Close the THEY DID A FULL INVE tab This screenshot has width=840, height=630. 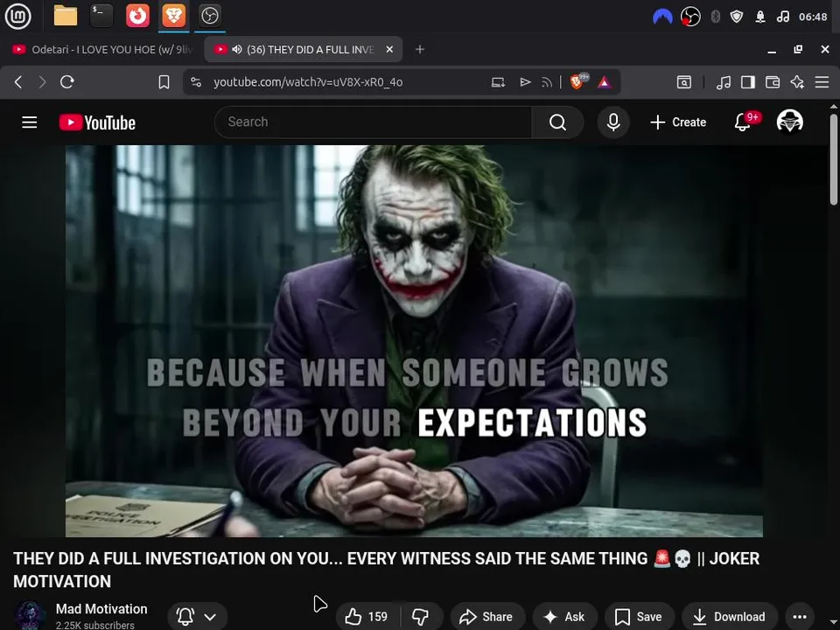(x=389, y=49)
